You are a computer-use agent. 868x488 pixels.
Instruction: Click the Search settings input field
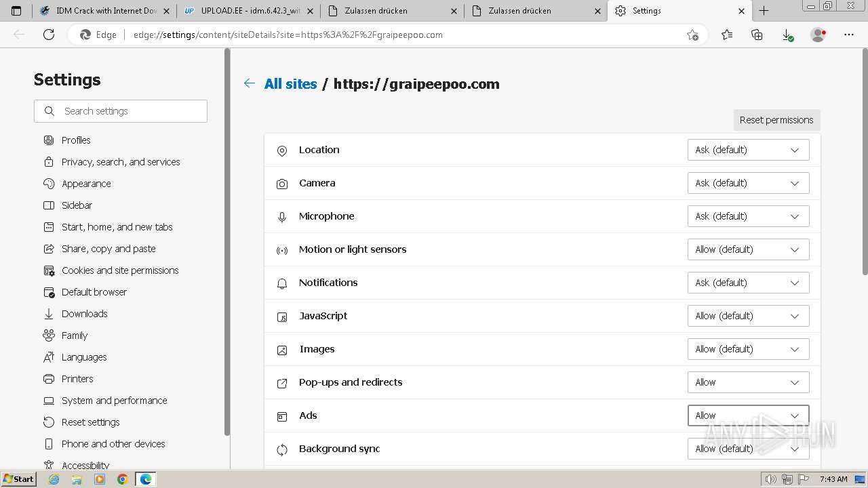pos(121,111)
